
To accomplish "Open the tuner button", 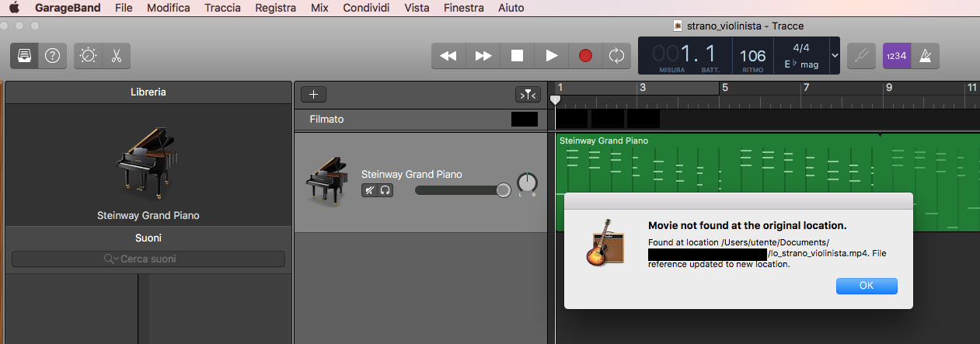I will pyautogui.click(x=861, y=56).
